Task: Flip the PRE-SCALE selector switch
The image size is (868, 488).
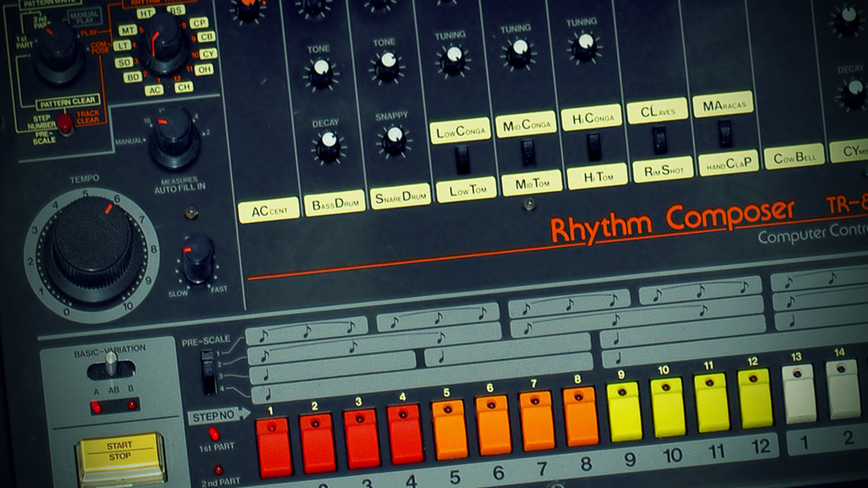Action: 208,373
